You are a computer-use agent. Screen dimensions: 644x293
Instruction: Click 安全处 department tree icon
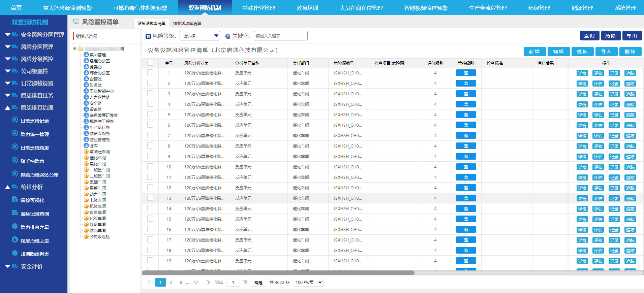point(86,103)
